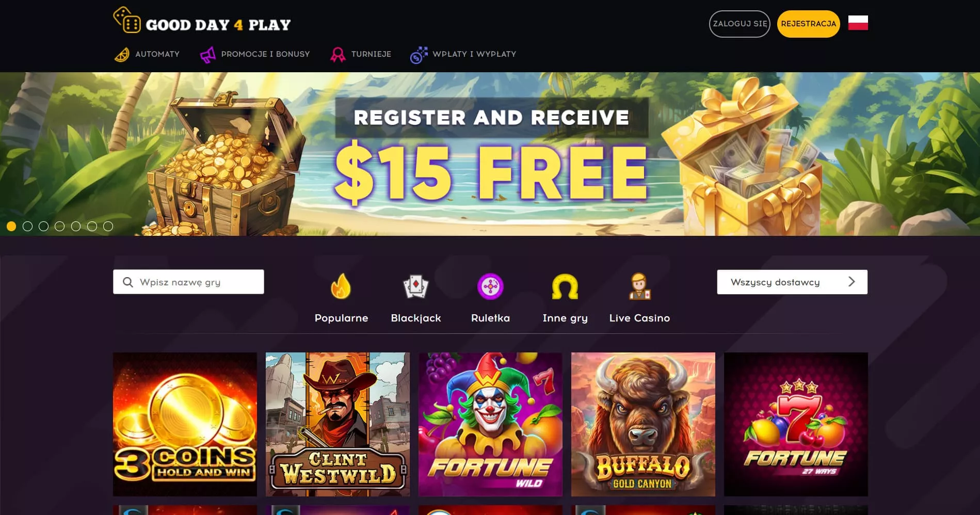Focus the Wpisz nazwę gry search field
This screenshot has width=980, height=515.
click(188, 282)
